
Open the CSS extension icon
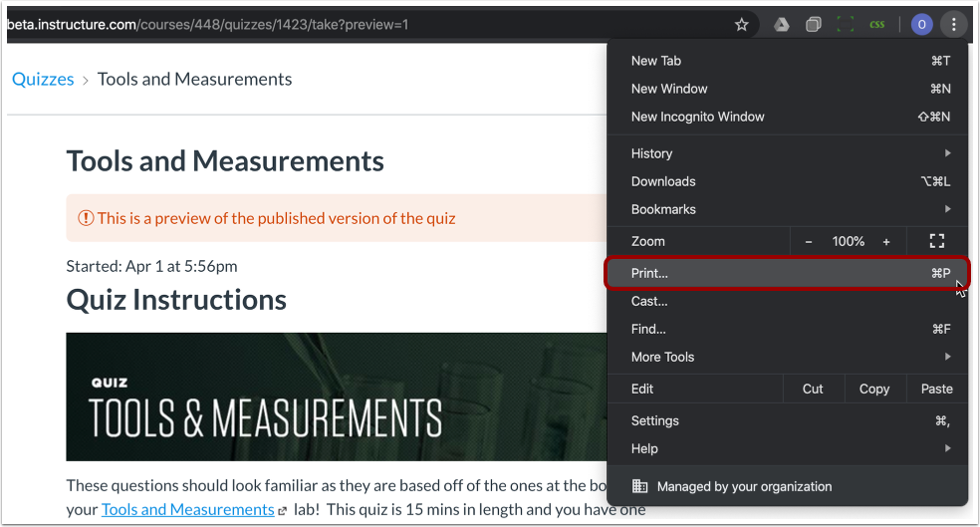876,24
